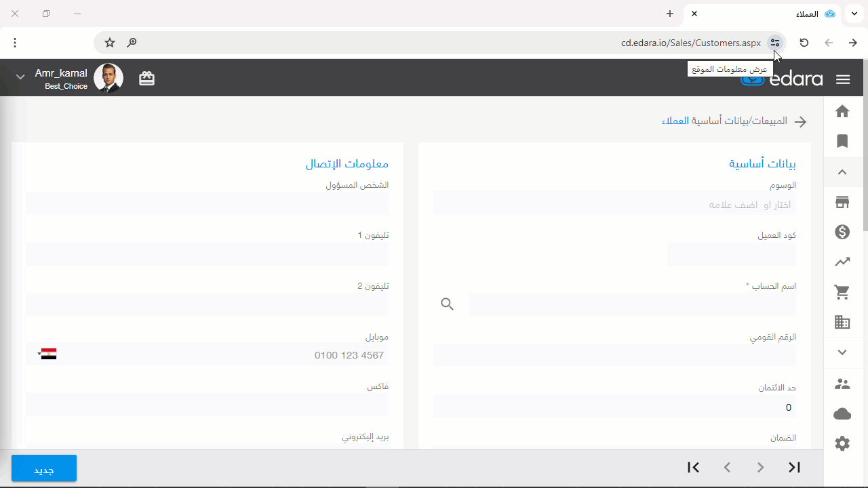Open the shopping cart icon in sidebar
The height and width of the screenshot is (488, 868).
[842, 292]
